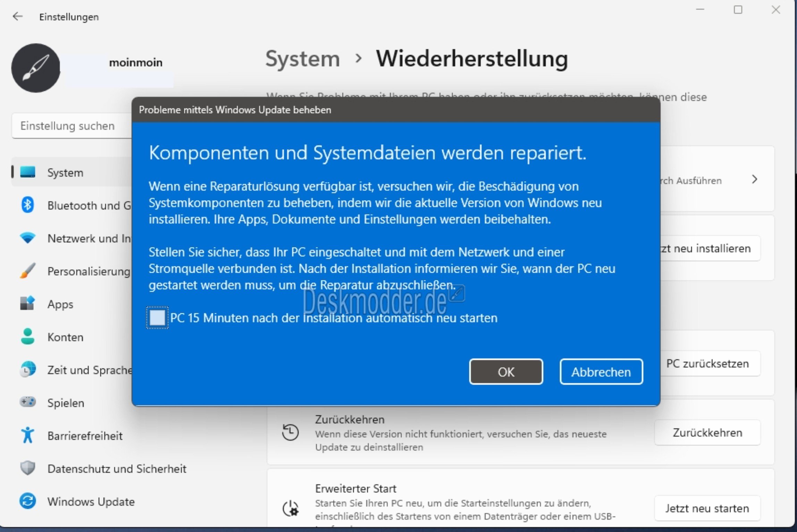Click the Apps icon in sidebar
The width and height of the screenshot is (797, 532).
(x=27, y=303)
